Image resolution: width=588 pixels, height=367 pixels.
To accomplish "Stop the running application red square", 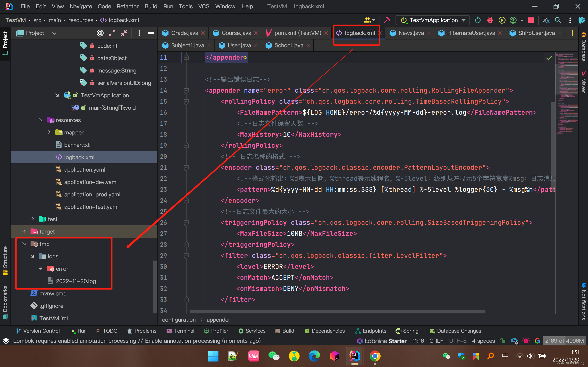I will point(531,20).
